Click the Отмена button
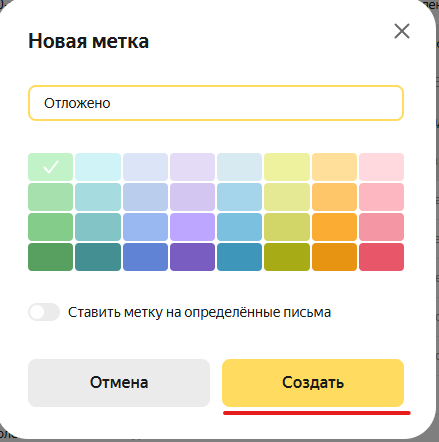 click(x=119, y=383)
